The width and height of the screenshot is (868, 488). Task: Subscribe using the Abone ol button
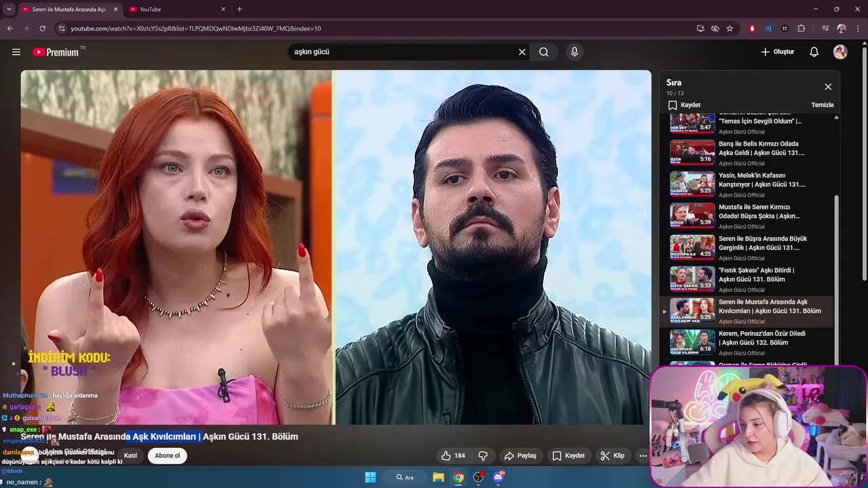click(167, 455)
